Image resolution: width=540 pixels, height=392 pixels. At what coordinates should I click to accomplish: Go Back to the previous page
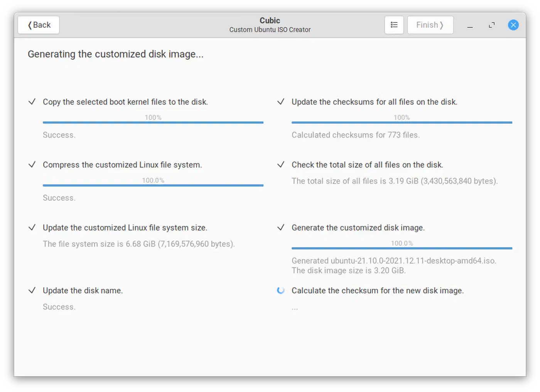[39, 25]
